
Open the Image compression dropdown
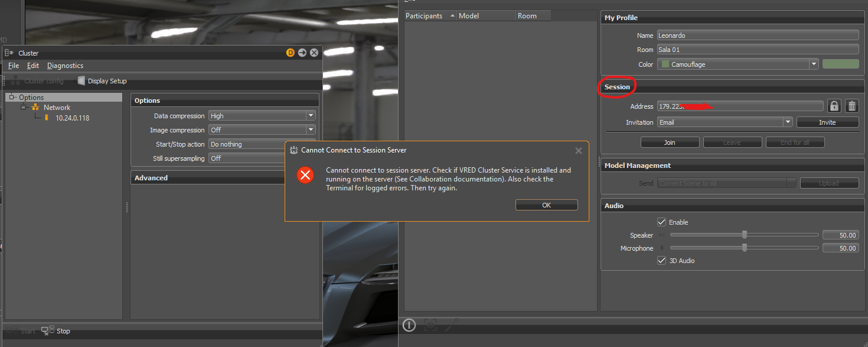click(x=262, y=130)
